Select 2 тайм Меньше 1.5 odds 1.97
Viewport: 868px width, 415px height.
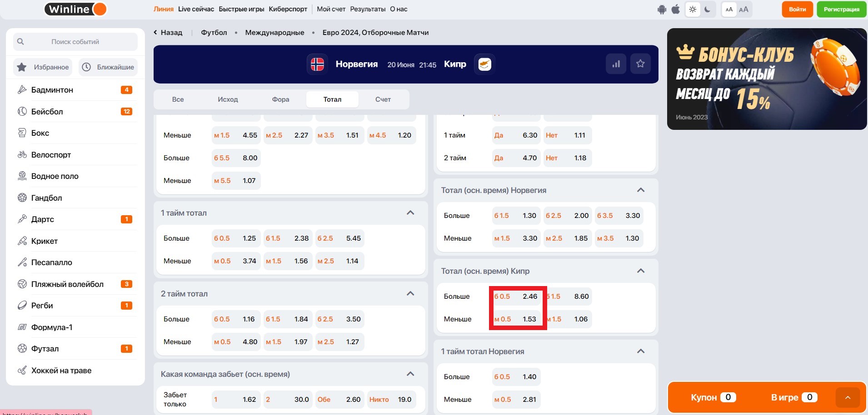coord(287,342)
